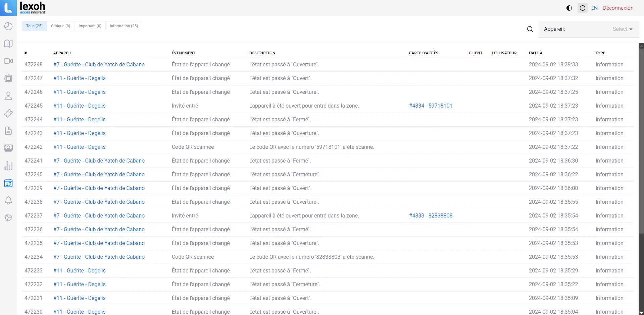Open access card #4833 - 82838808
644x315 pixels.
point(431,216)
